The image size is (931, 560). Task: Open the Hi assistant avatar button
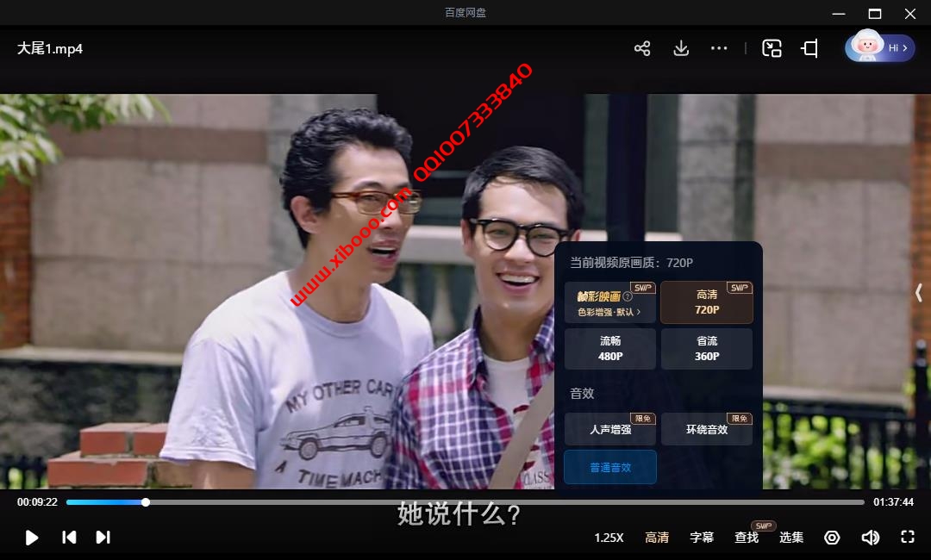(880, 47)
